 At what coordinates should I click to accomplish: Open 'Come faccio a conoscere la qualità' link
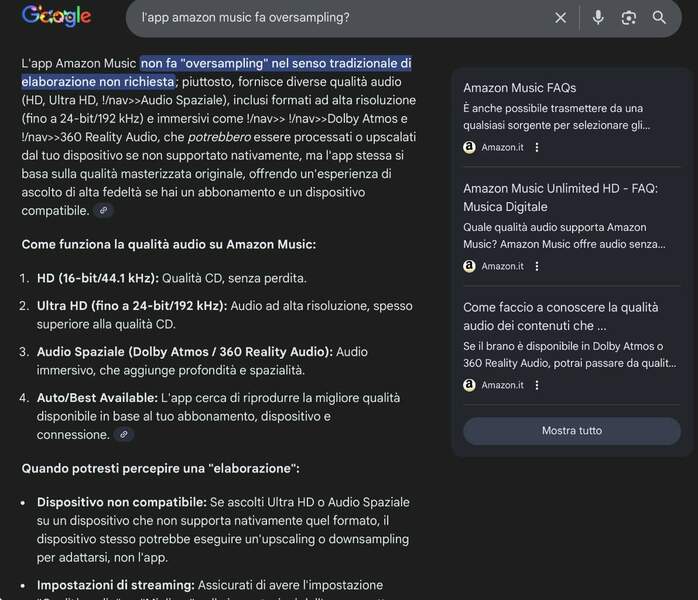(560, 316)
